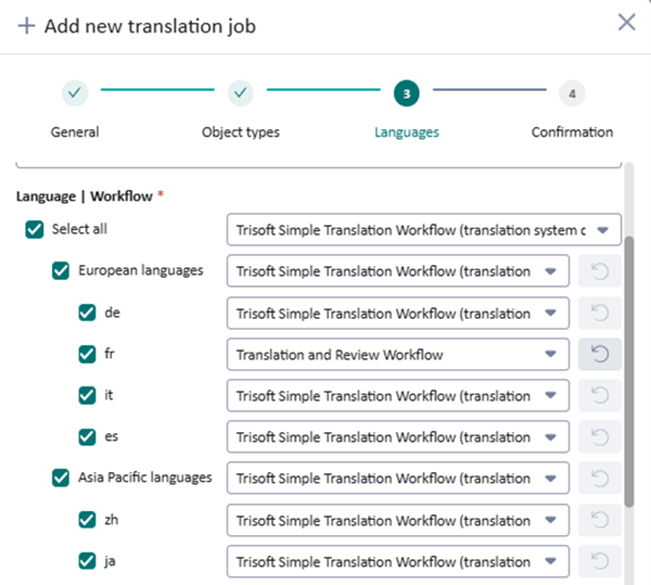The height and width of the screenshot is (585, 651).
Task: Go to the Object types step
Action: pyautogui.click(x=241, y=94)
